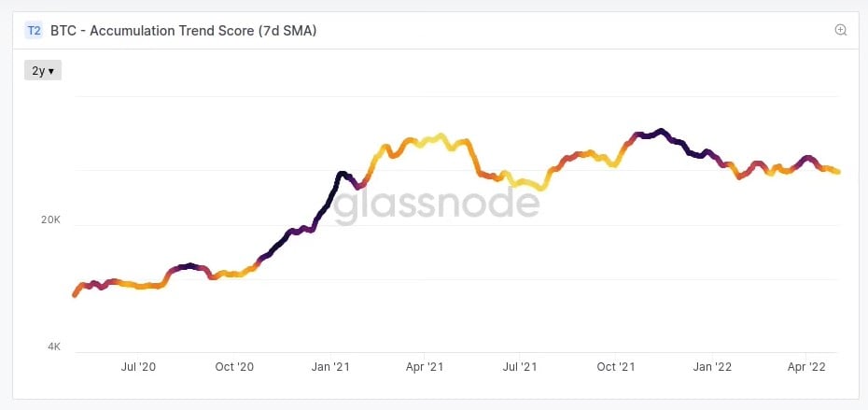Click the 20K y-axis label
Viewport: 868px width, 410px height.
pyautogui.click(x=50, y=220)
